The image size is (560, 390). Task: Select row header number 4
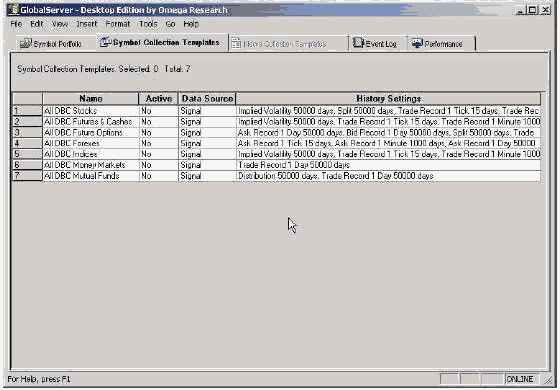[27, 143]
